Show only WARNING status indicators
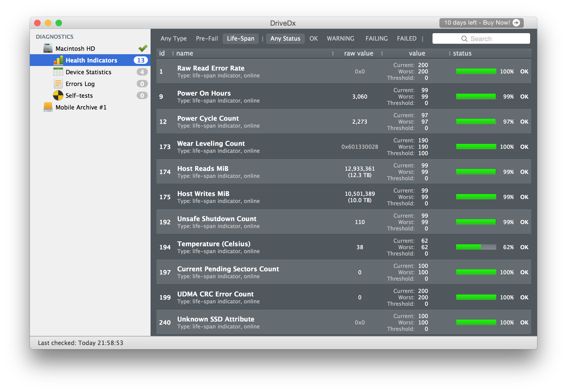Screen dimensions: 567x392 [x=340, y=38]
